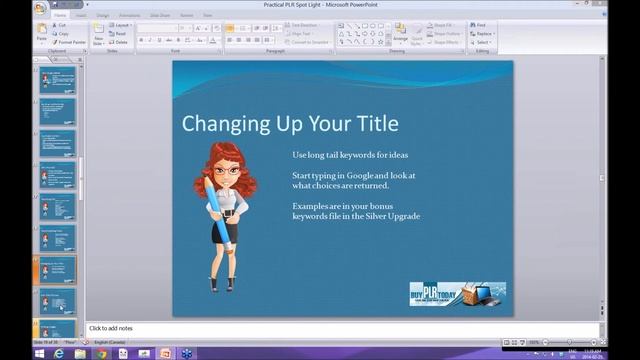
Task: Save using Quick Access toolbar icon
Action: pyautogui.click(x=55, y=4)
